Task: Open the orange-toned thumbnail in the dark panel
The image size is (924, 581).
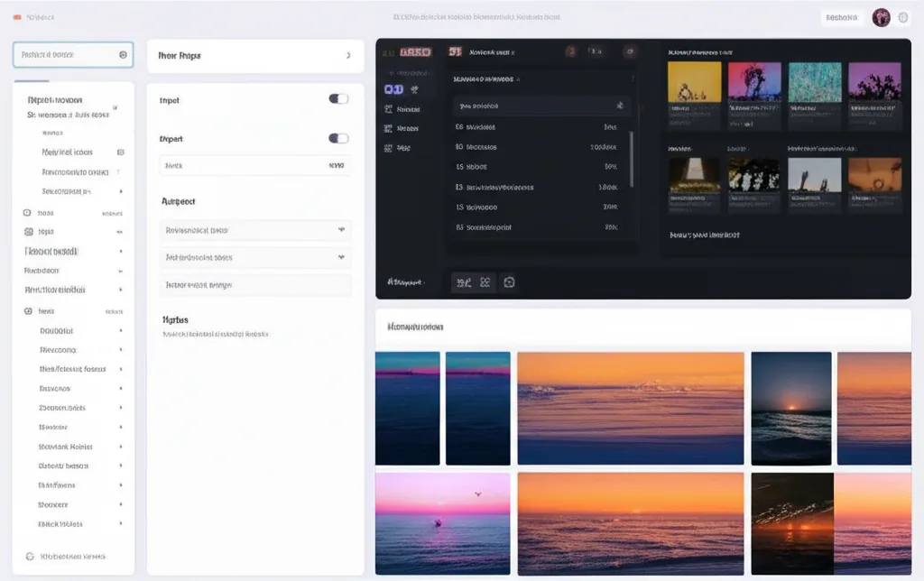Action: pyautogui.click(x=874, y=174)
